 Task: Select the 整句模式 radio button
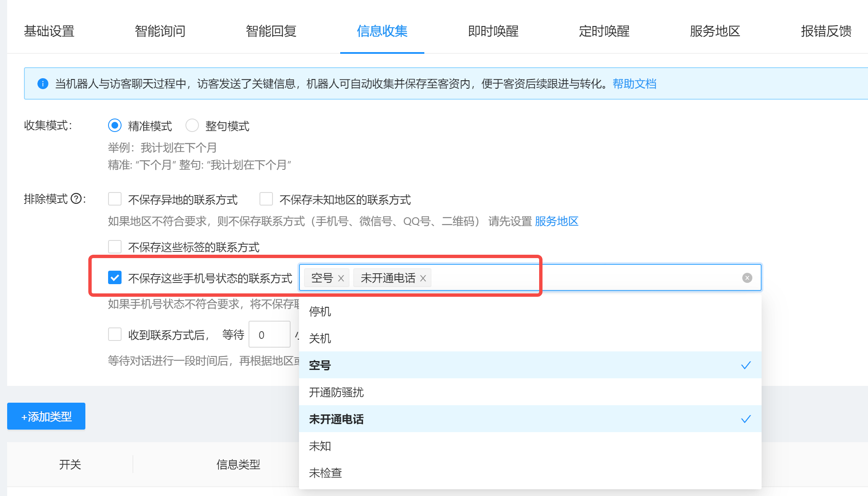point(192,125)
